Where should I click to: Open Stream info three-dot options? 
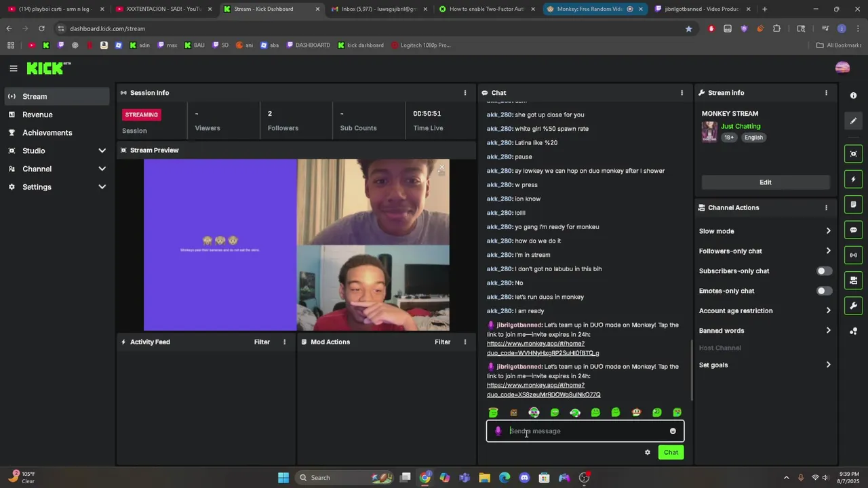[826, 93]
